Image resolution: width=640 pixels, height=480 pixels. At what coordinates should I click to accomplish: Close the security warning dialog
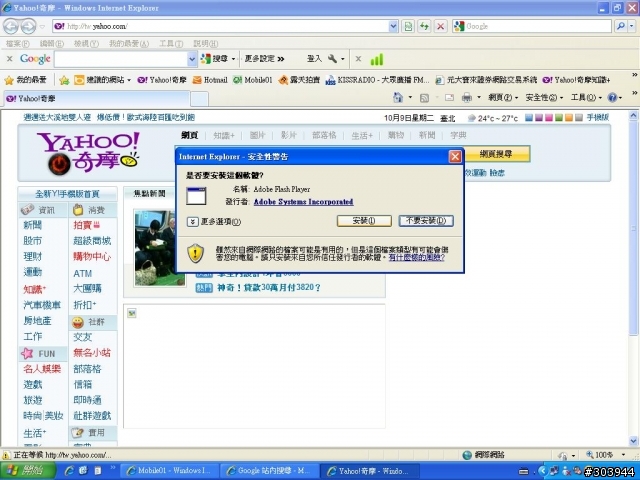pyautogui.click(x=455, y=156)
